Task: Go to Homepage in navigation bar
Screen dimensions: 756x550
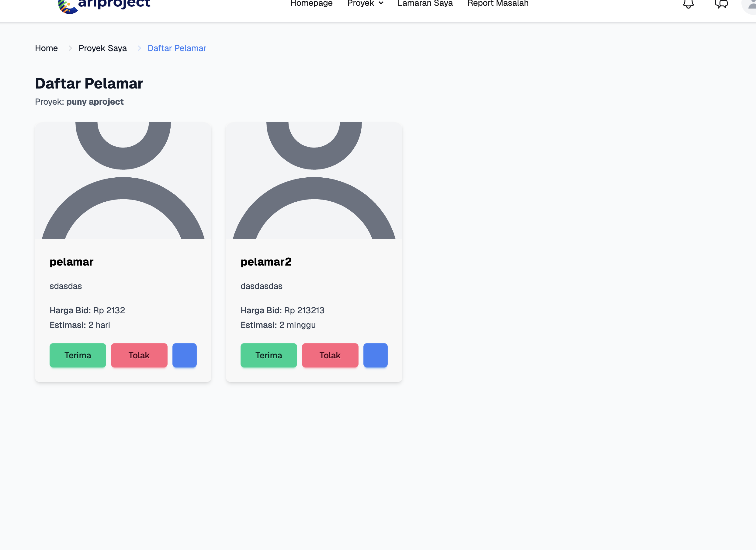Action: (311, 3)
